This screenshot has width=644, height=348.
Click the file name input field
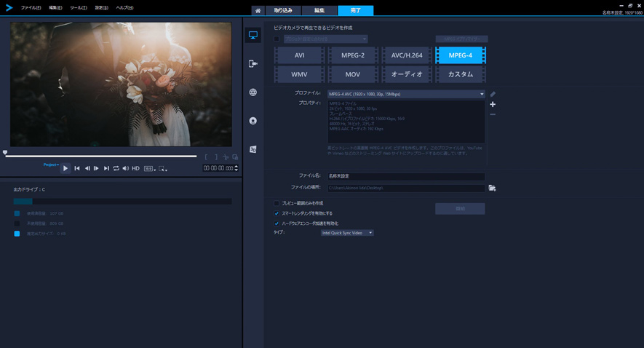tap(406, 176)
